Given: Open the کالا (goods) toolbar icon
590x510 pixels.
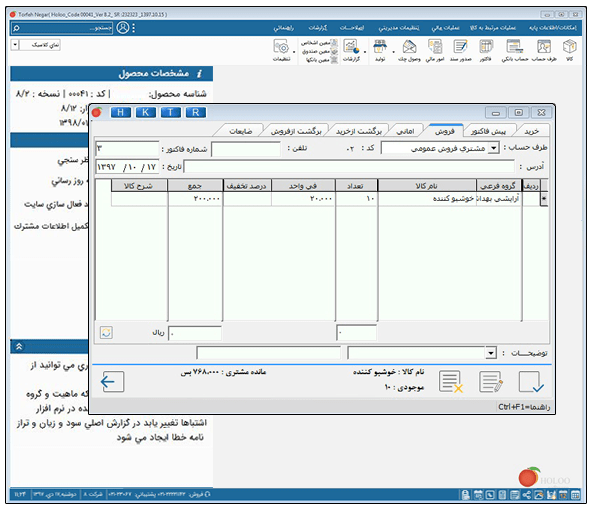Looking at the screenshot, I should coord(569,47).
